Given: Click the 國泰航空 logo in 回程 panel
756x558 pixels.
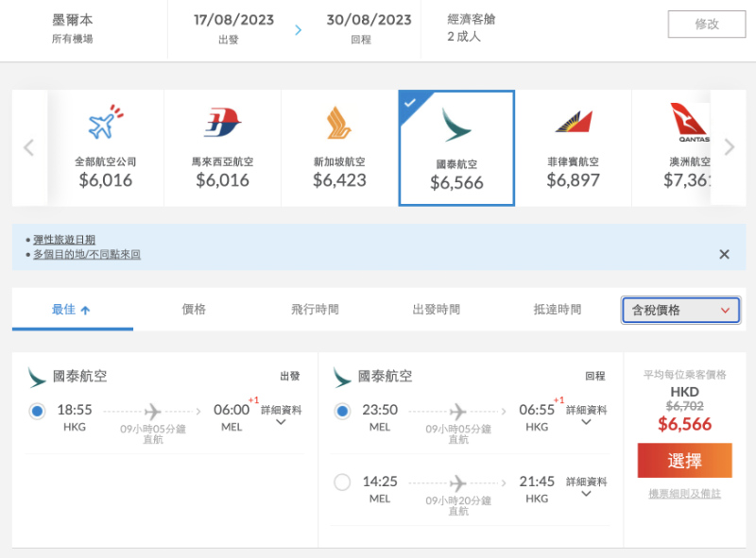Looking at the screenshot, I should pyautogui.click(x=342, y=378).
